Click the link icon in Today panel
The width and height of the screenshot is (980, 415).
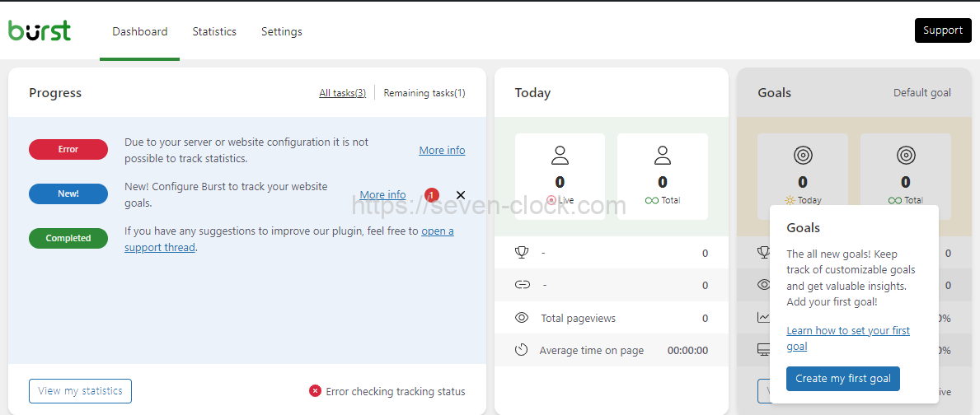tap(521, 285)
